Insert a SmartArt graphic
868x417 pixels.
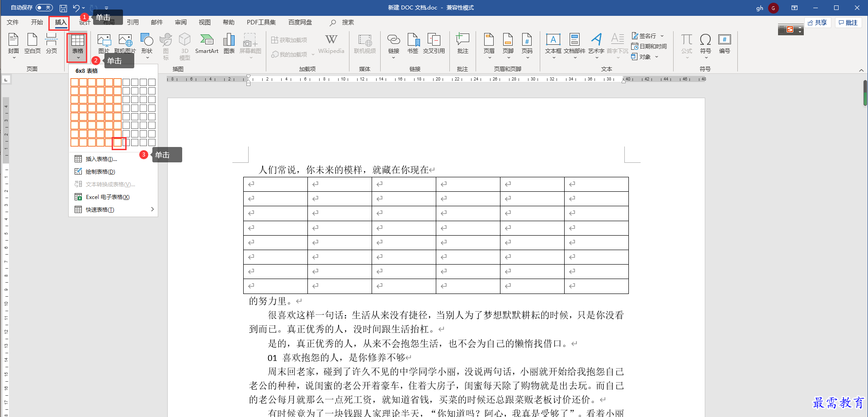point(207,44)
